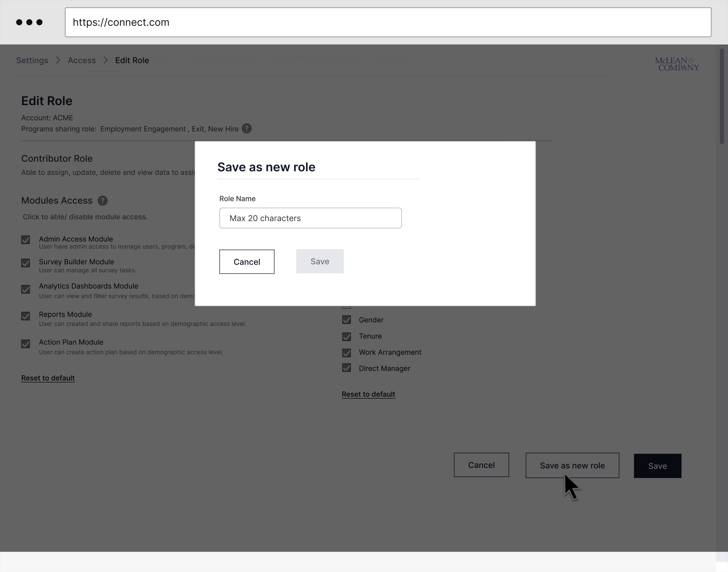Viewport: 728px width, 572px height.
Task: Click the 'Account: ACME' text
Action: pyautogui.click(x=47, y=118)
